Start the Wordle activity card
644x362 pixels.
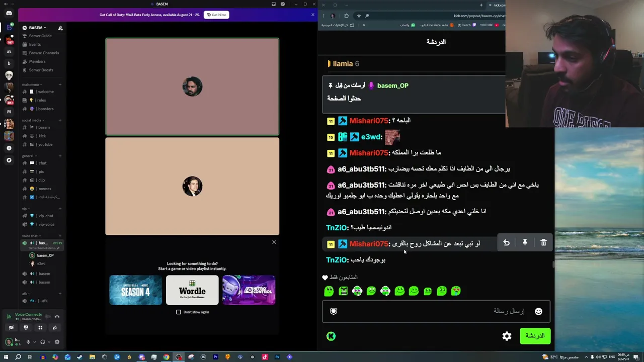coord(192,290)
